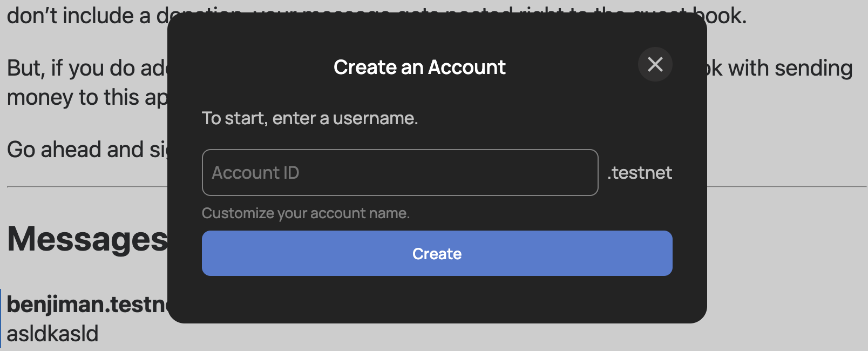
Task: Click the Messages heading behind the dialog
Action: coord(87,239)
